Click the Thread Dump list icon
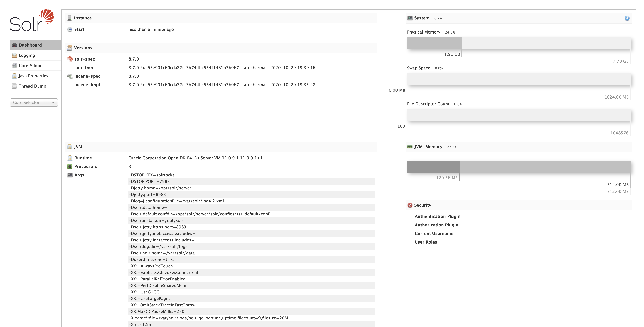 (14, 86)
